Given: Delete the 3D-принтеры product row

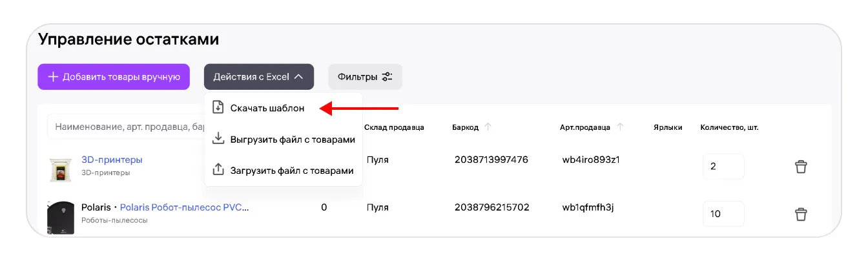Looking at the screenshot, I should 801,167.
